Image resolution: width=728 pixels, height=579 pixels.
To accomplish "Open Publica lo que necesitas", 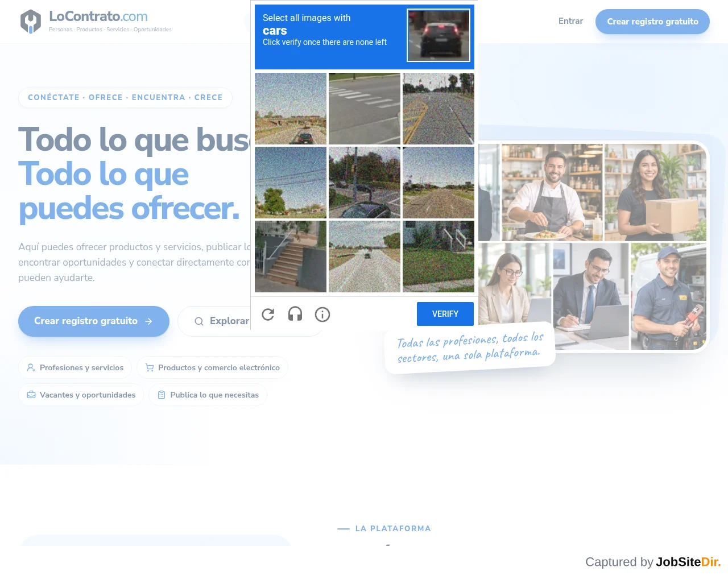I will [x=208, y=395].
